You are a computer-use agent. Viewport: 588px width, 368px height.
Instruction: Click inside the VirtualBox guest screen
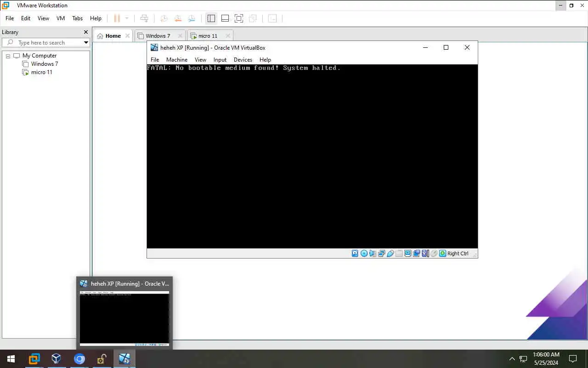point(312,156)
